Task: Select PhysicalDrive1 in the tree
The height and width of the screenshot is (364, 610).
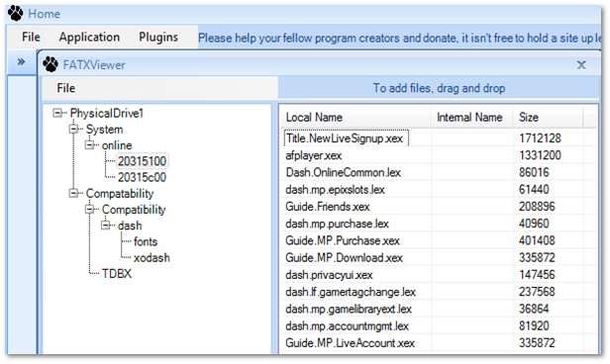Action: [x=107, y=113]
